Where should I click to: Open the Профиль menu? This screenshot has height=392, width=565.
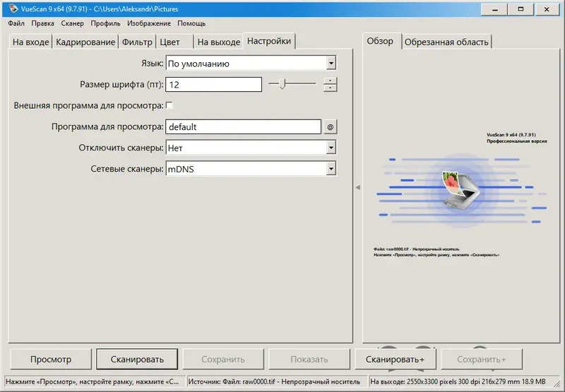click(x=105, y=23)
